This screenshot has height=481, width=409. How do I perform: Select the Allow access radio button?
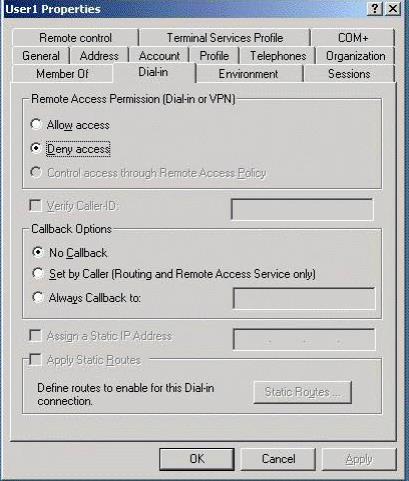coord(36,124)
